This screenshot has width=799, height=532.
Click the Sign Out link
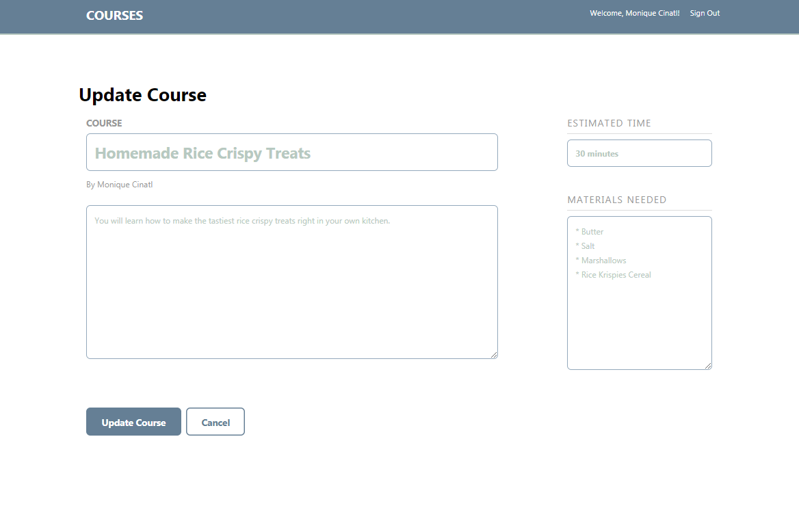pyautogui.click(x=705, y=13)
